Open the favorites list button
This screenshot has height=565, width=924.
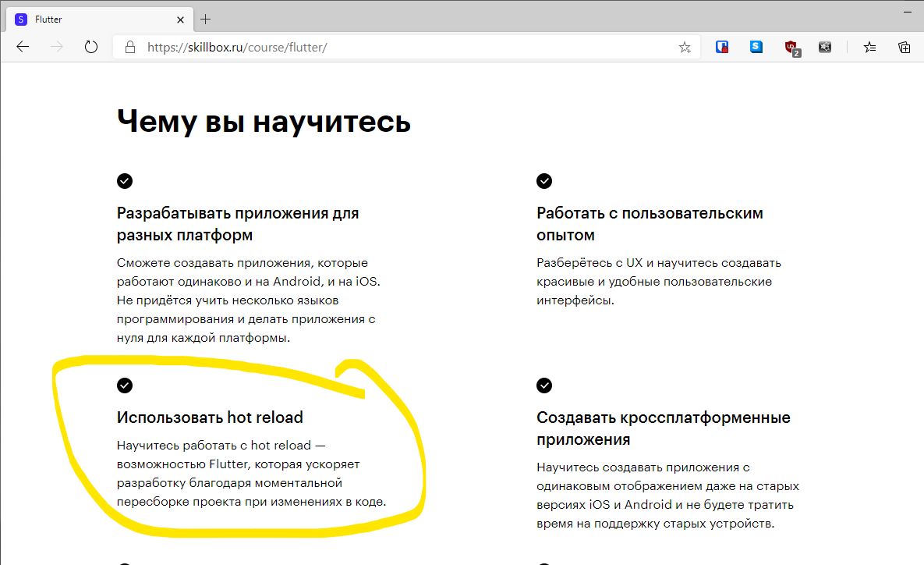[869, 47]
